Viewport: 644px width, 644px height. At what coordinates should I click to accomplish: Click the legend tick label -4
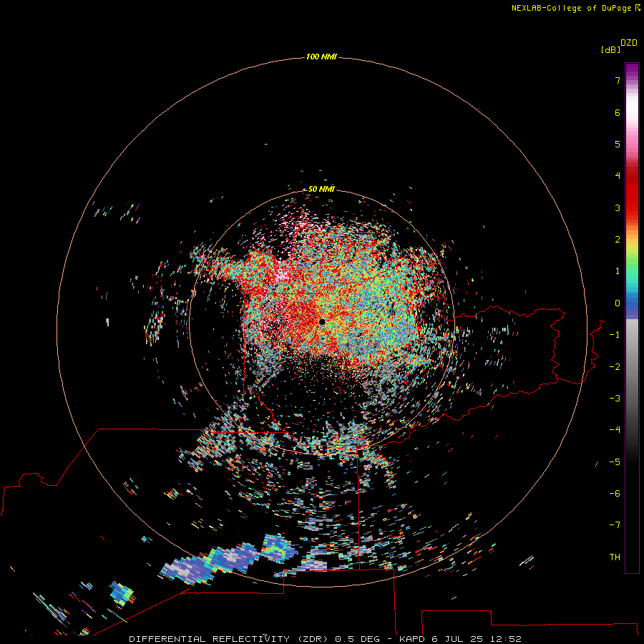click(615, 429)
